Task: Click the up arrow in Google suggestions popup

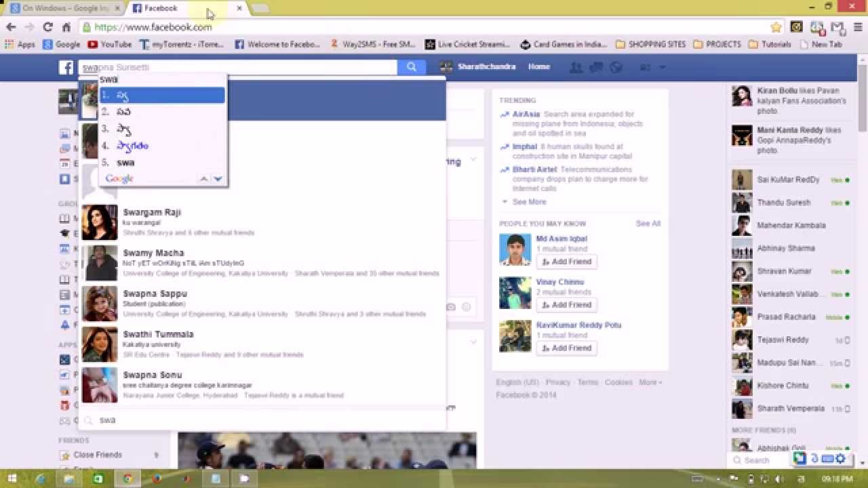Action: pyautogui.click(x=203, y=179)
